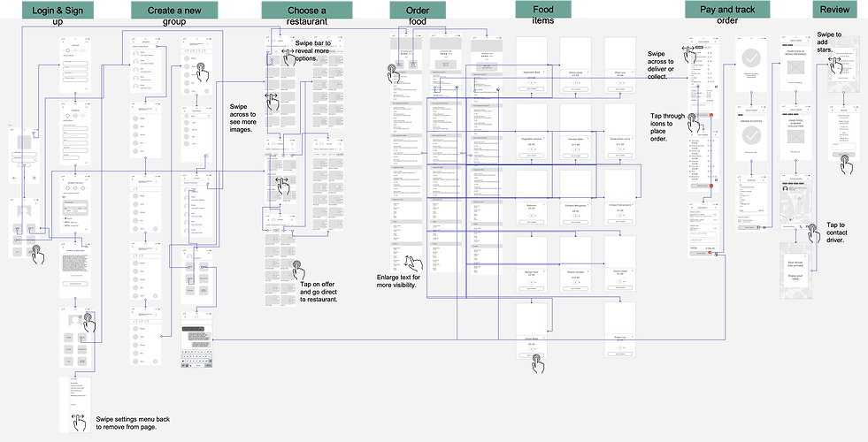Click the 'Tap on offer and go direct' note
Screen dimensions: 868x442
point(319,292)
